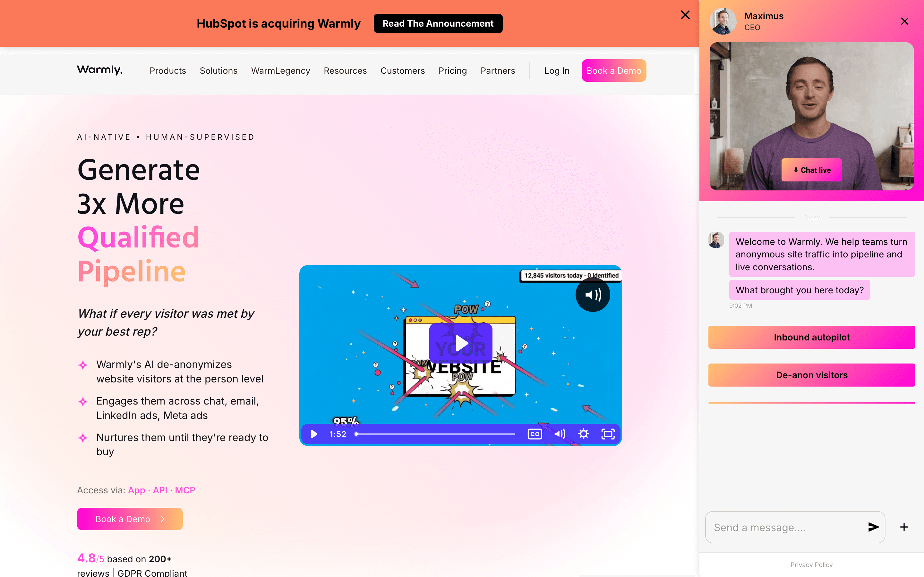Close the Maximus chat panel
Image resolution: width=924 pixels, height=577 pixels.
904,21
